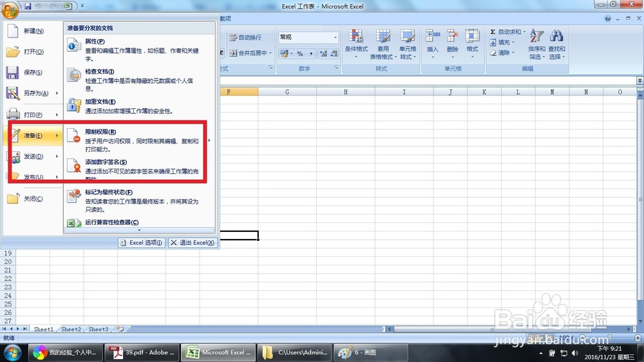The image size is (644, 362).
Task: Open Conditional Formatting menu
Action: click(356, 44)
